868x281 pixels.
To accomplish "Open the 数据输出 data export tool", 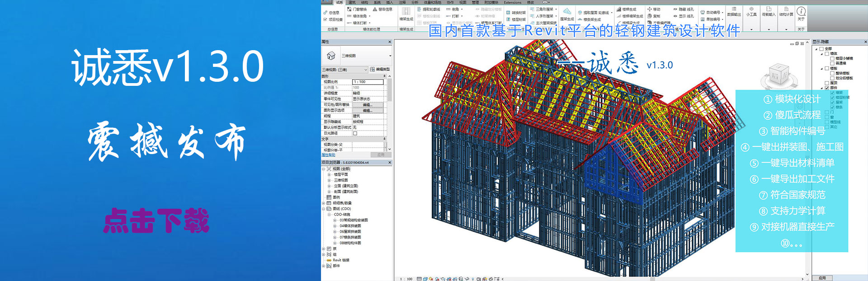I will pos(734,12).
